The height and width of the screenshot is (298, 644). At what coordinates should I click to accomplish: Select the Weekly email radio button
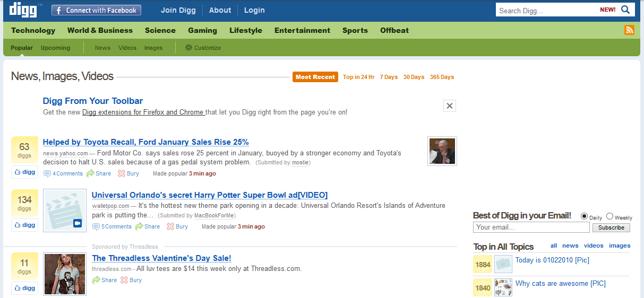click(x=609, y=216)
